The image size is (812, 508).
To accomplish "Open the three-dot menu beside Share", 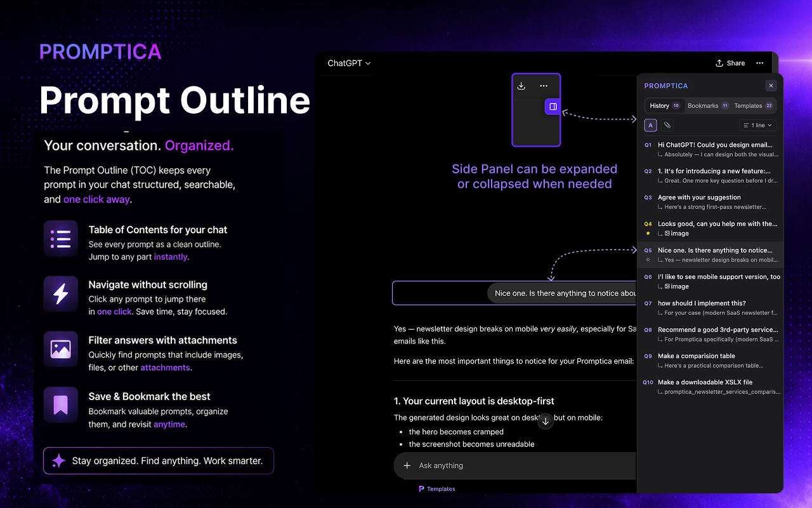I will point(759,63).
